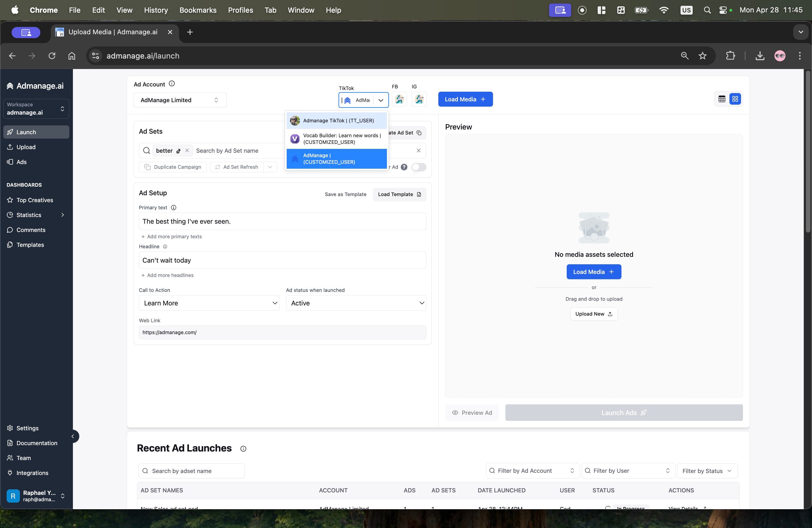
Task: Open the Bookmarks menu in menu bar
Action: 198,10
